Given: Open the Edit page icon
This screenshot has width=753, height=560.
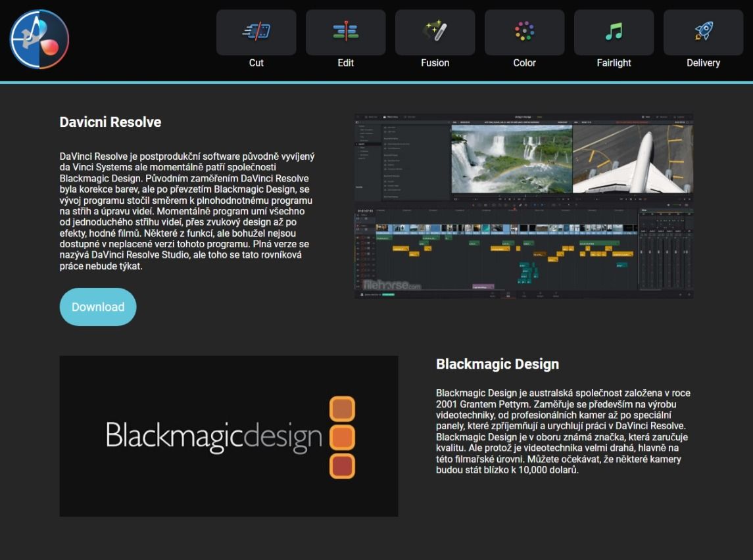Looking at the screenshot, I should [x=346, y=32].
